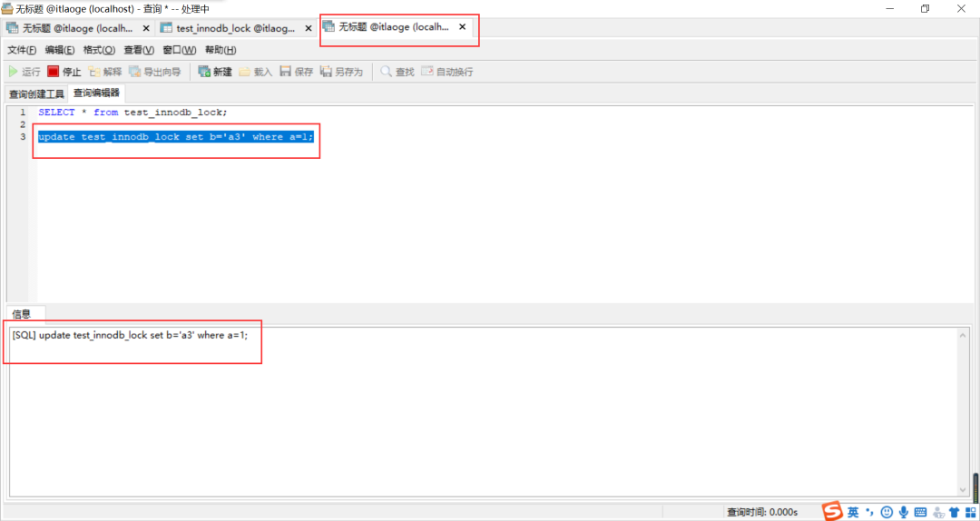The height and width of the screenshot is (521, 980).
Task: Open the soft keyboard icon
Action: [920, 512]
